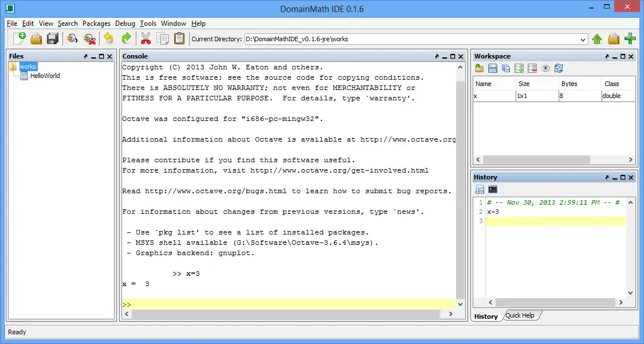Screen dimensions: 644x344
Task: Click the Workspace horizontal scrollbar thumb
Action: pyautogui.click(x=536, y=159)
